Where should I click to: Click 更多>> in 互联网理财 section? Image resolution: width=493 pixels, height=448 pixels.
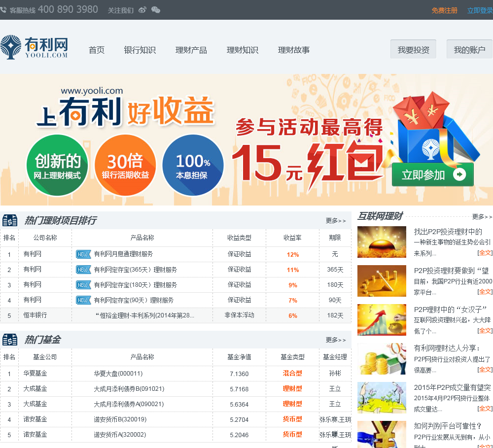(x=482, y=217)
